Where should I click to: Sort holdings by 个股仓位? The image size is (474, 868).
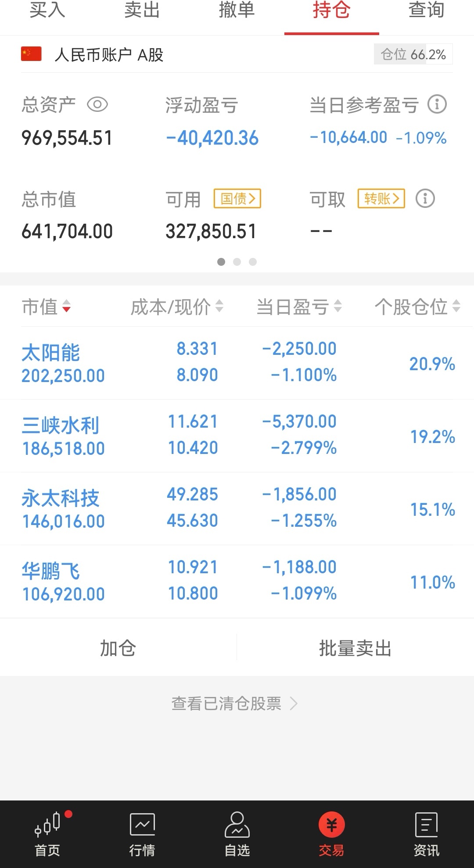(417, 307)
